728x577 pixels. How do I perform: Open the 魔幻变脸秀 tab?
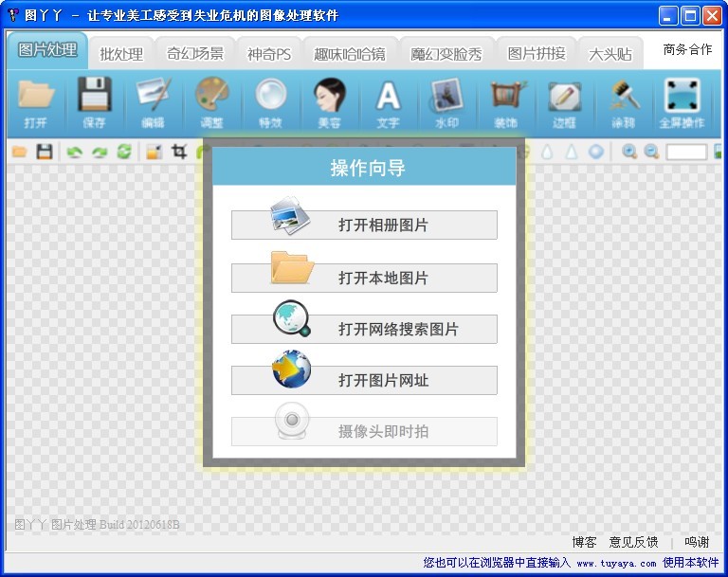(x=446, y=54)
